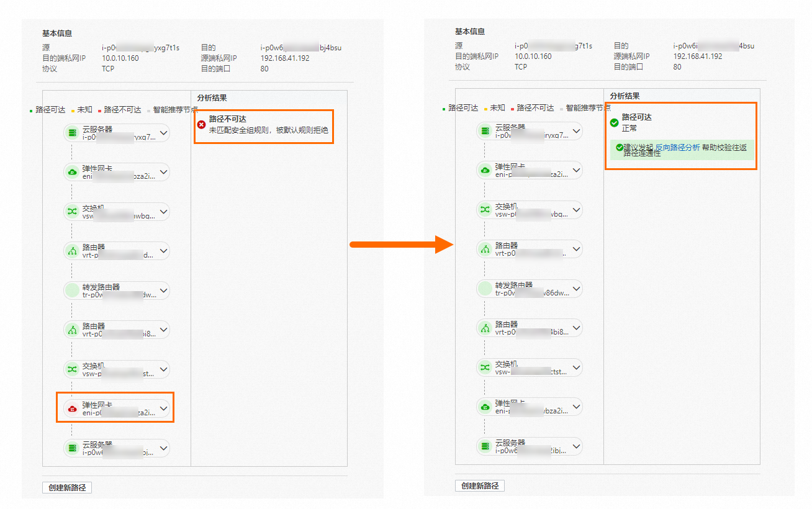Expand 交换机 vsw ending wbq chevron, left panel
This screenshot has height=509, width=812.
pos(164,212)
